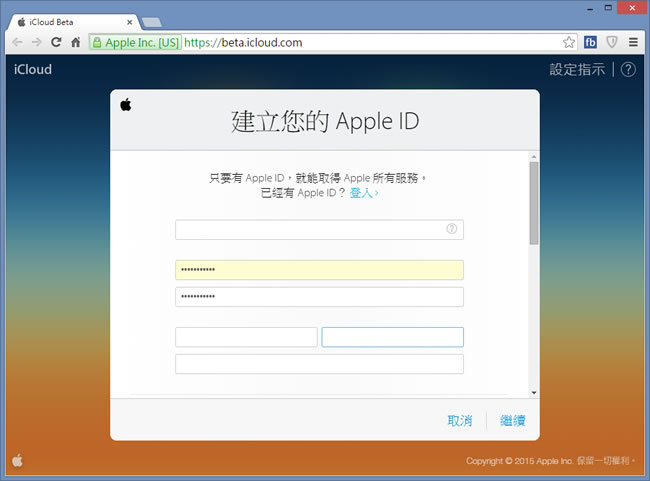The image size is (650, 481).
Task: Focus the blue-outlined right name field
Action: point(393,337)
